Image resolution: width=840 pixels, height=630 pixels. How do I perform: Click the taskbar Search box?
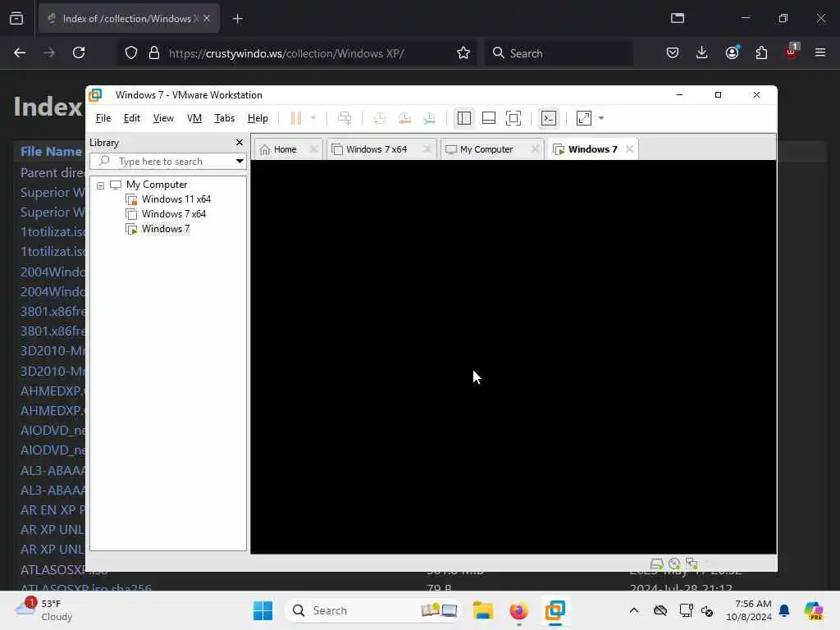[373, 610]
